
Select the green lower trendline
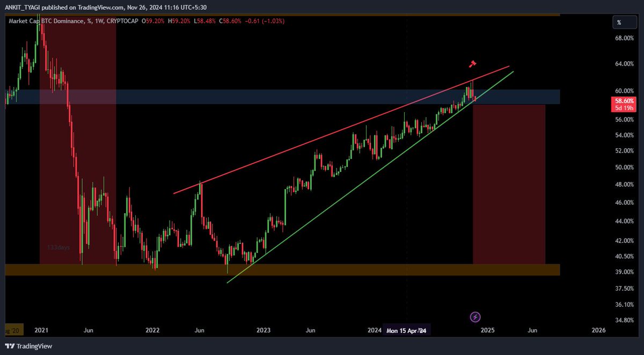[370, 176]
